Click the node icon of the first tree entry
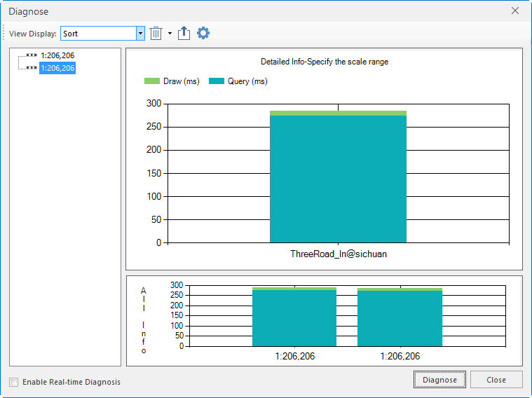Screen dimensions: 532x398 (32, 56)
